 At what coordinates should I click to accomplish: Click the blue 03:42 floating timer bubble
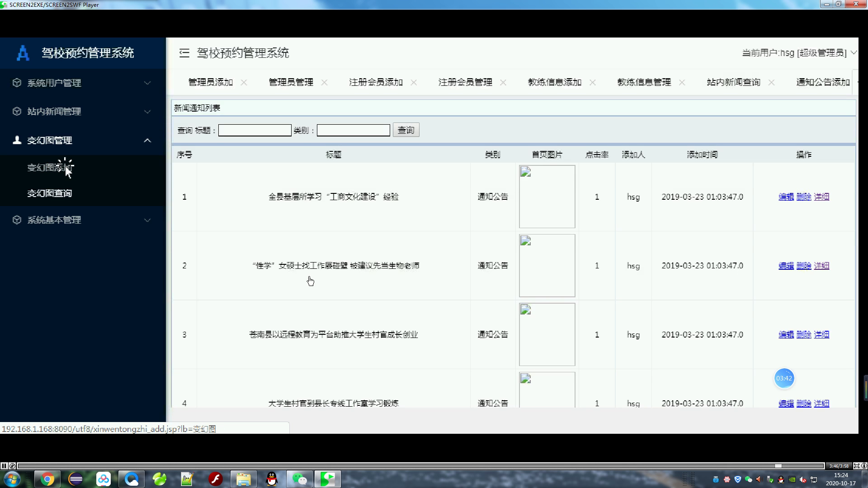click(784, 379)
